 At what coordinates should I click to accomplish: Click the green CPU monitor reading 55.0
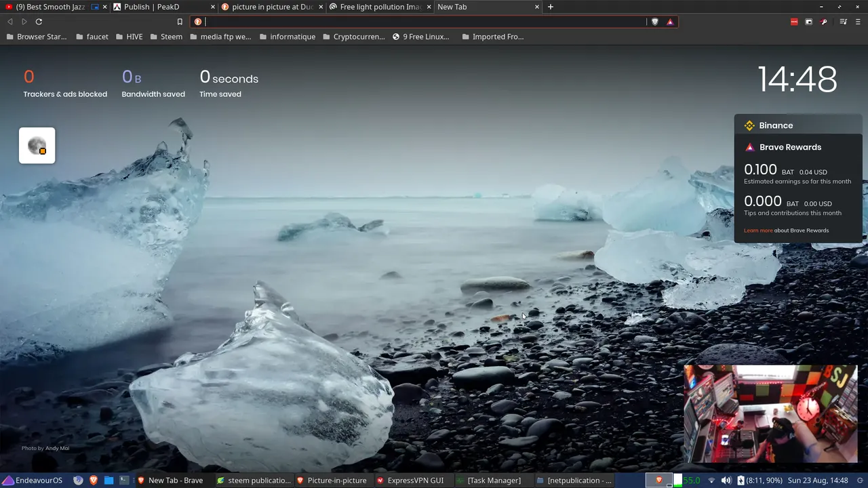[x=687, y=481]
